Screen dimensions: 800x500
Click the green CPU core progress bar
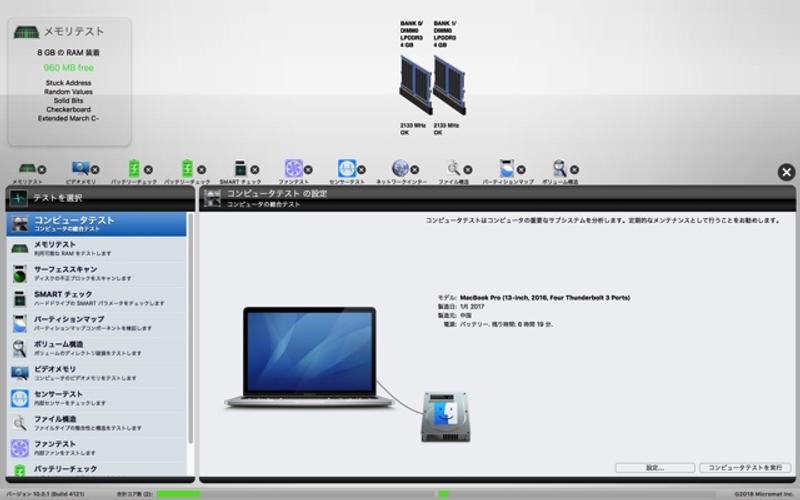(178, 494)
